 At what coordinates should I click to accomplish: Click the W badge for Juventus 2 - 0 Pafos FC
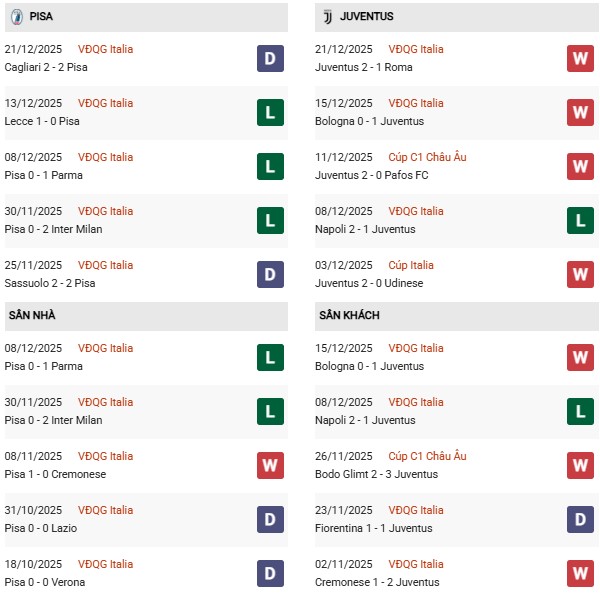point(581,167)
